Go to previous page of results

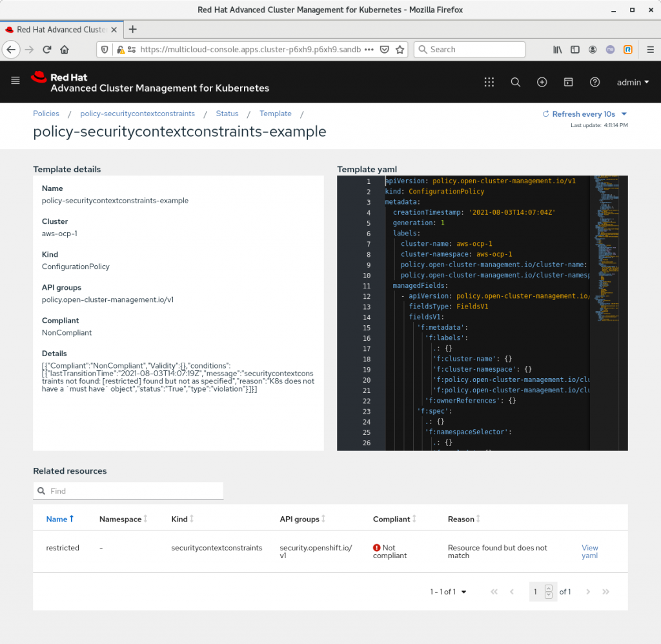coord(512,592)
